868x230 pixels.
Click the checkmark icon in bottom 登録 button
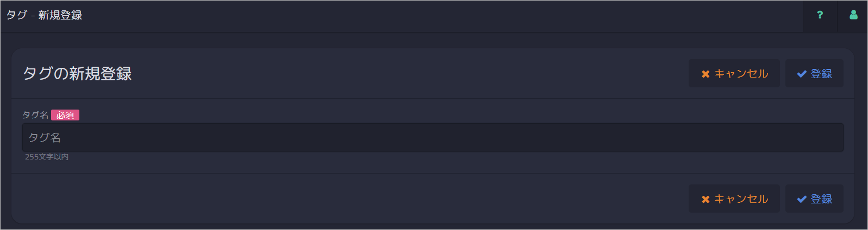tap(802, 199)
